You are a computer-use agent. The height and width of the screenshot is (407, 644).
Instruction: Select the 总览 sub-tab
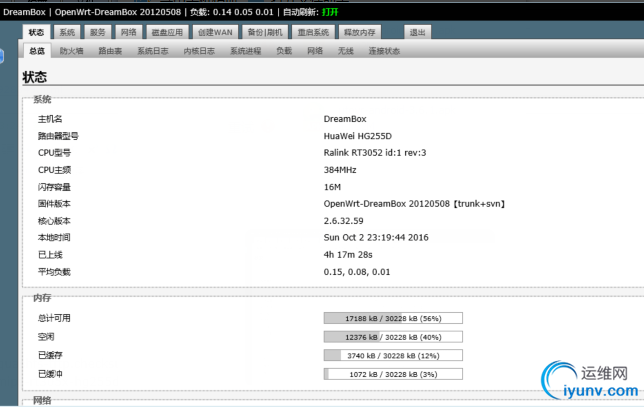point(37,51)
